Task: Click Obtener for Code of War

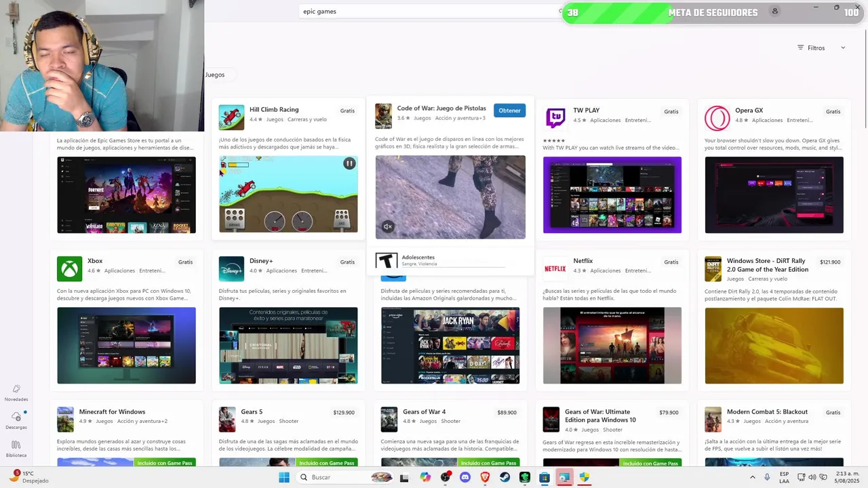Action: pyautogui.click(x=509, y=110)
